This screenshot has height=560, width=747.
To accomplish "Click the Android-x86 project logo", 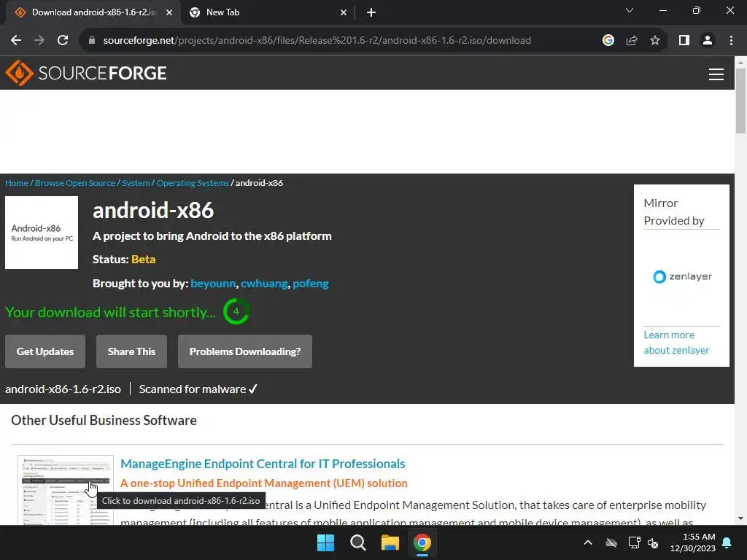I will tap(42, 233).
